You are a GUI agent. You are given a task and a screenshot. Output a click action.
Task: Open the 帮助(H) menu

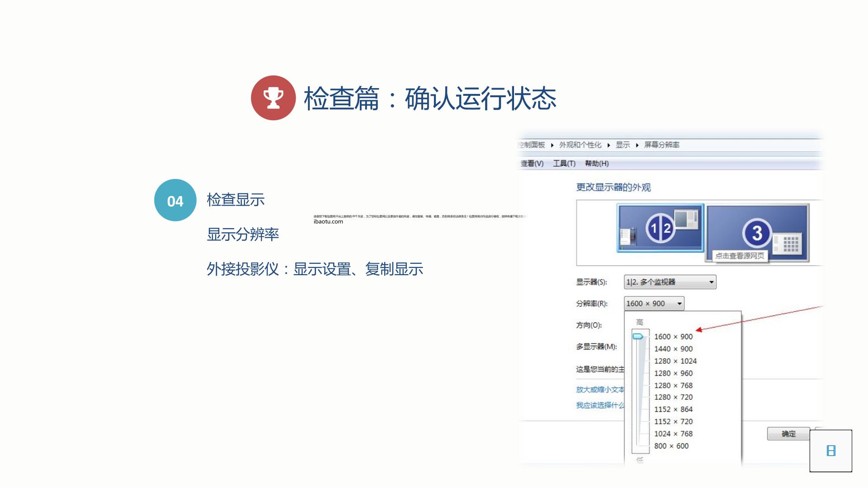[597, 164]
